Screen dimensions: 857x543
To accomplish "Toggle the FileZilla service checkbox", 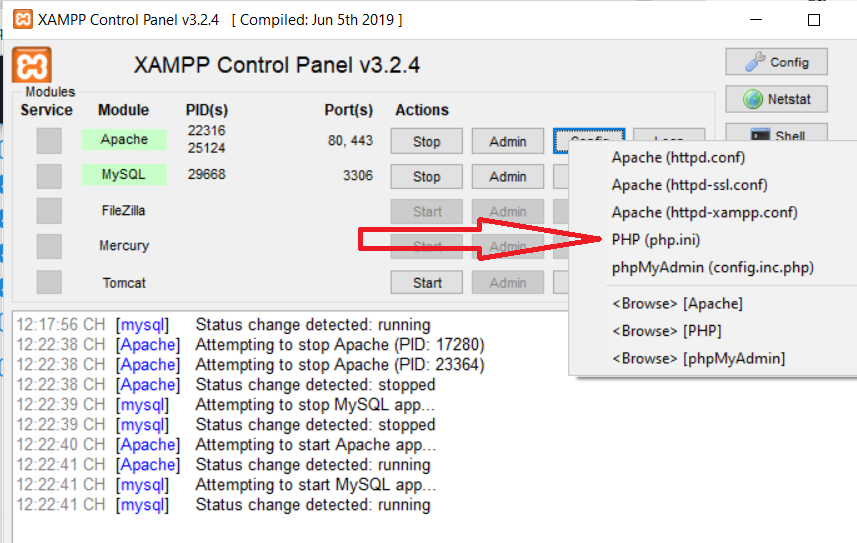I will pyautogui.click(x=49, y=211).
